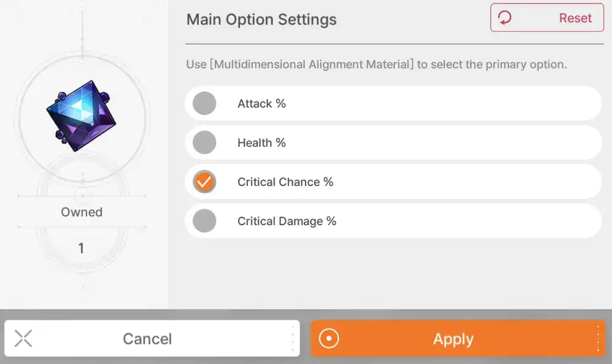Choose the Attack % option label

coord(261,103)
